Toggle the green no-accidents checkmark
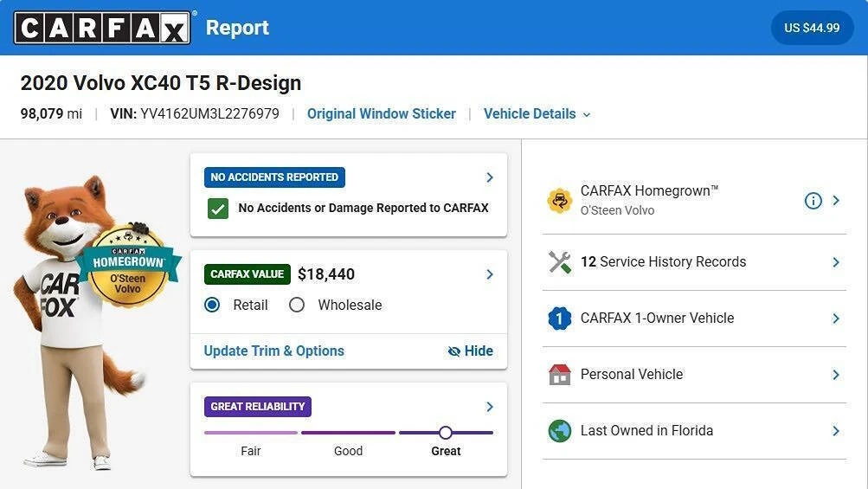The image size is (868, 489). 218,209
